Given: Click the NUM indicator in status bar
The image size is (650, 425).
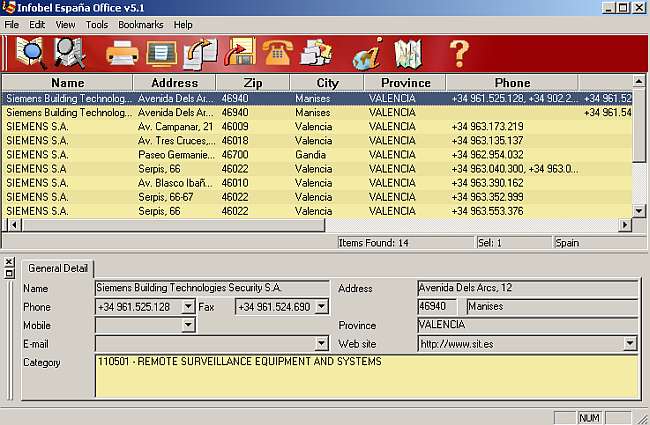Looking at the screenshot, I should (589, 418).
